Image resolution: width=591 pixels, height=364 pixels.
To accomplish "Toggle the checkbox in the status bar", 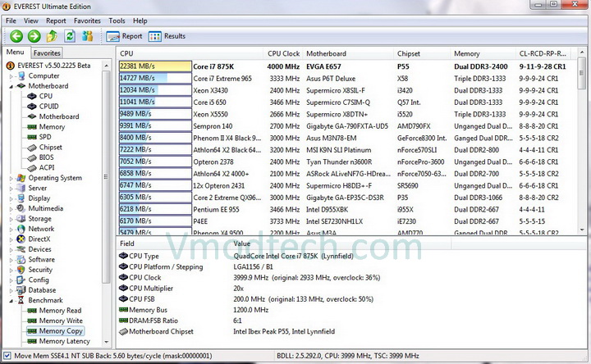I will tap(7, 355).
